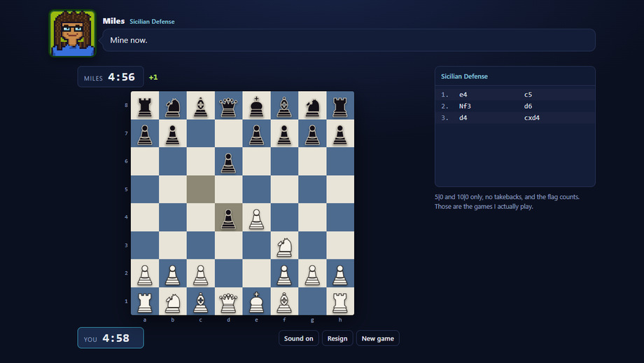Click your clock showing 4:58
Image resolution: width=644 pixels, height=363 pixels.
111,338
